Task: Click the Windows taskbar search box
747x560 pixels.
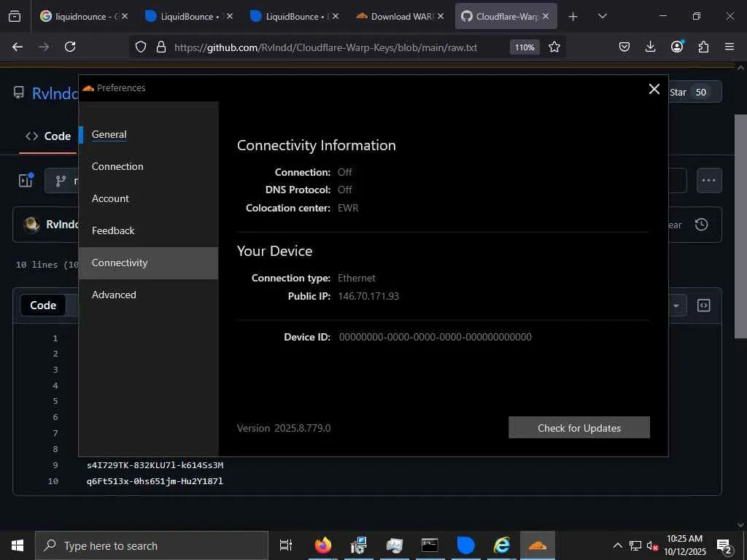Action: coord(152,545)
